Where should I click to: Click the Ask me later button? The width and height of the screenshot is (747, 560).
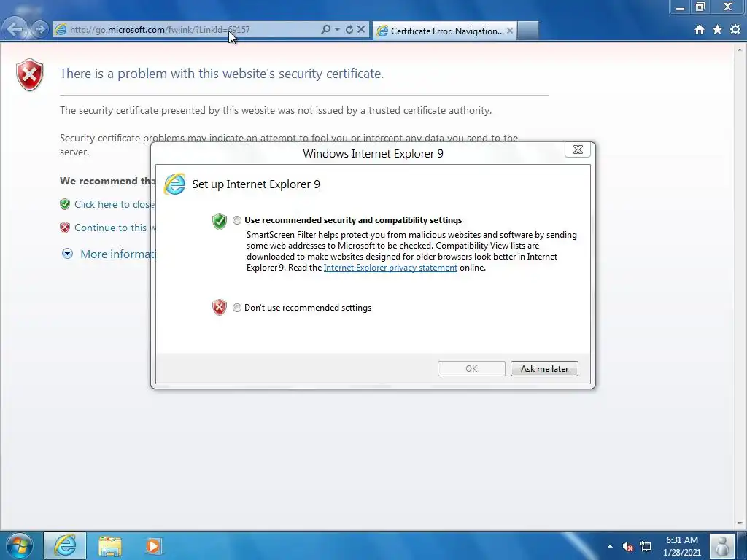tap(544, 368)
